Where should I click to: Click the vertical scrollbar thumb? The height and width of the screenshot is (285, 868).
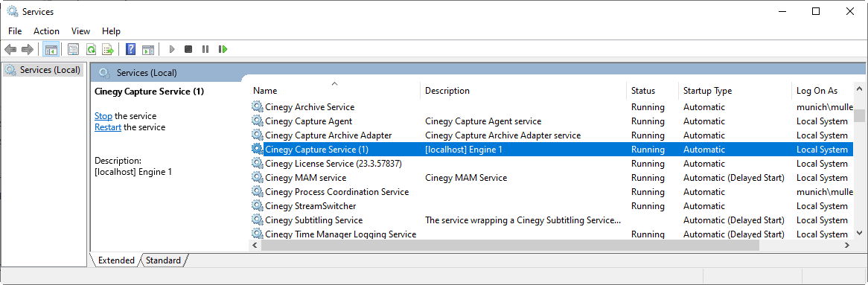[x=859, y=115]
